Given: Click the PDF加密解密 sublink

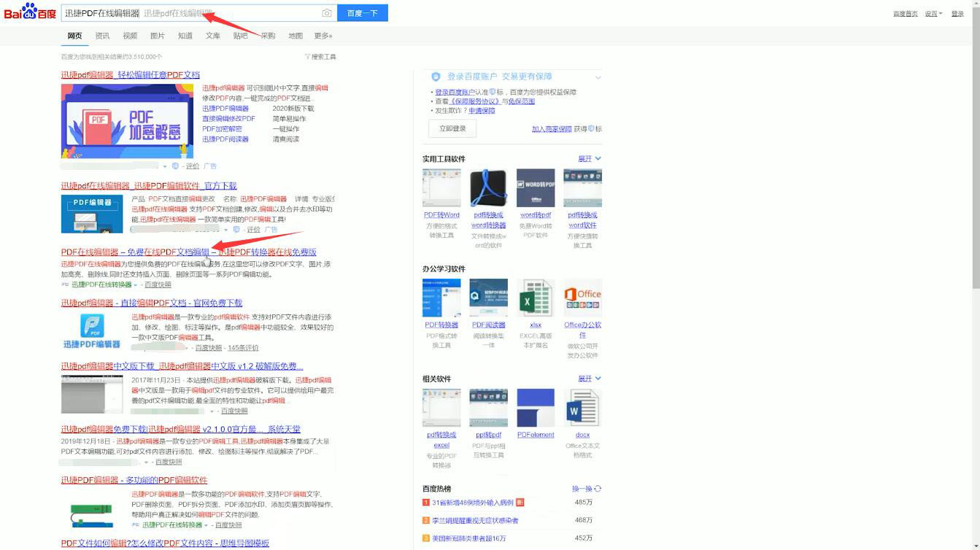Looking at the screenshot, I should click(222, 129).
